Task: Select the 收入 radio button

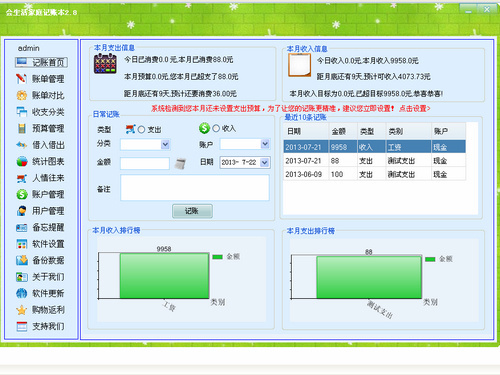Action: pos(216,128)
